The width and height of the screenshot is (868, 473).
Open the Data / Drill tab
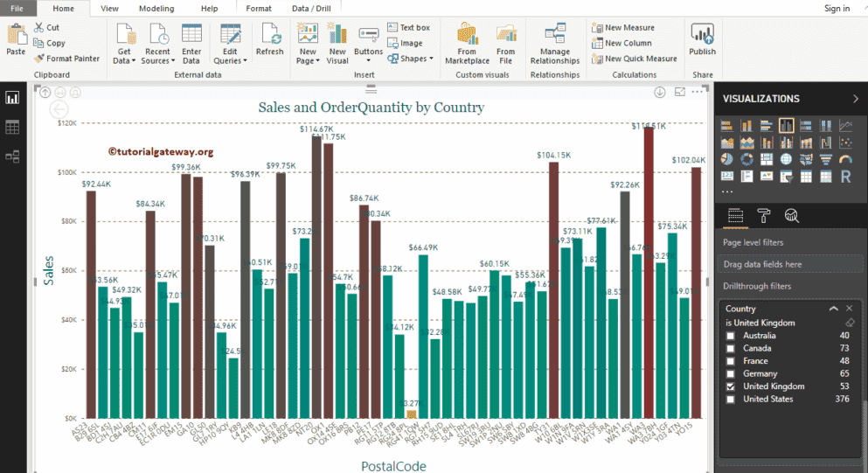click(313, 8)
